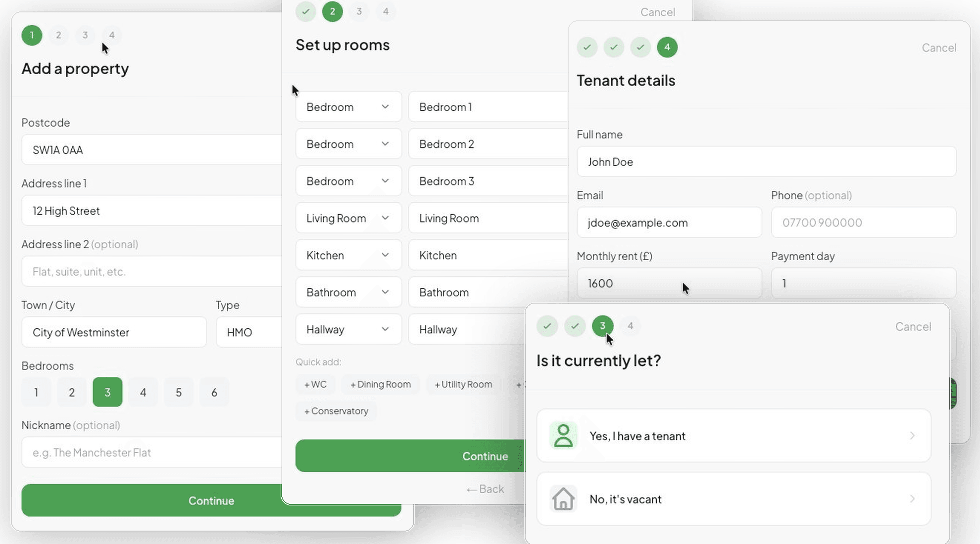Click step 4 circle in Set up rooms window

point(386,11)
